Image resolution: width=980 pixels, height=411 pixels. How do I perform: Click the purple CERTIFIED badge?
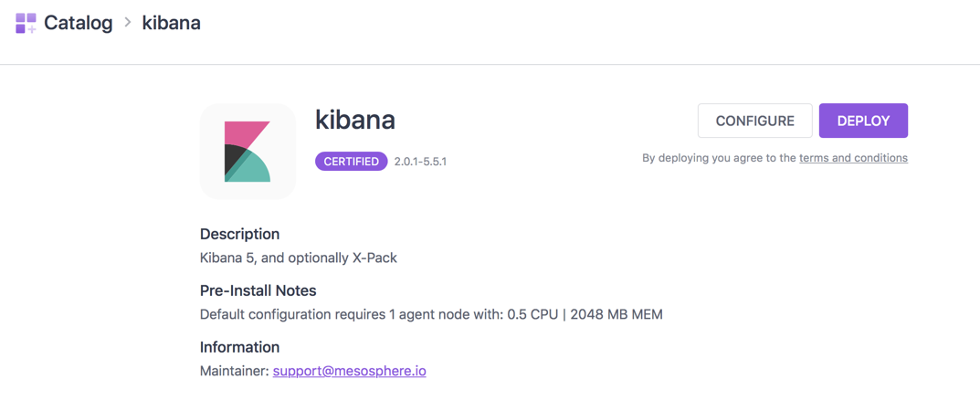(x=351, y=162)
